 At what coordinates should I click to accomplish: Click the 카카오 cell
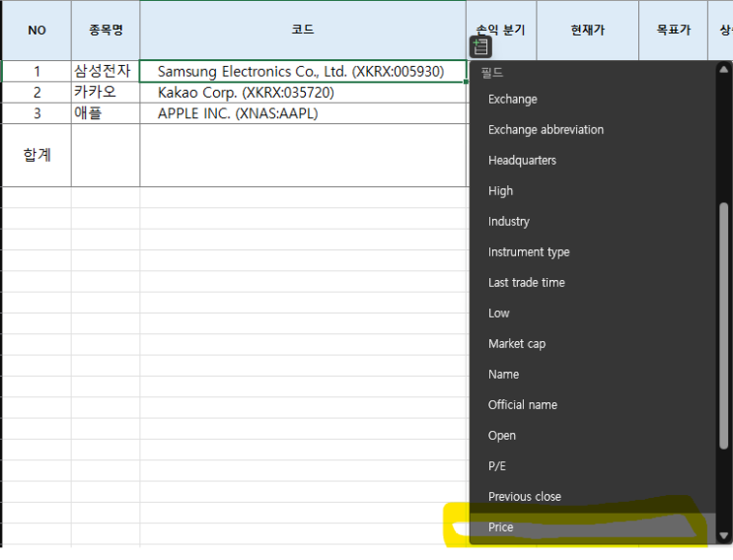coord(106,93)
